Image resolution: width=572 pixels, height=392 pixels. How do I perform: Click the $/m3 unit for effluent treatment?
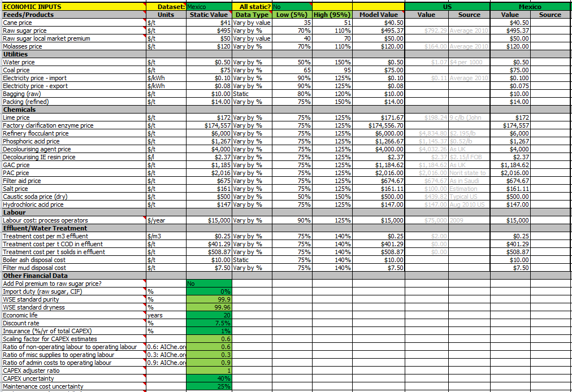[x=166, y=236]
